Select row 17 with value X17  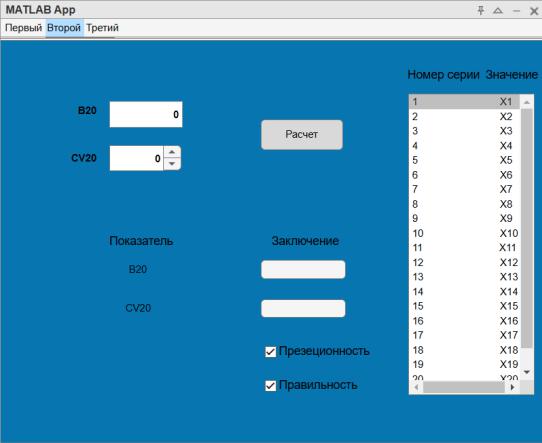point(465,335)
